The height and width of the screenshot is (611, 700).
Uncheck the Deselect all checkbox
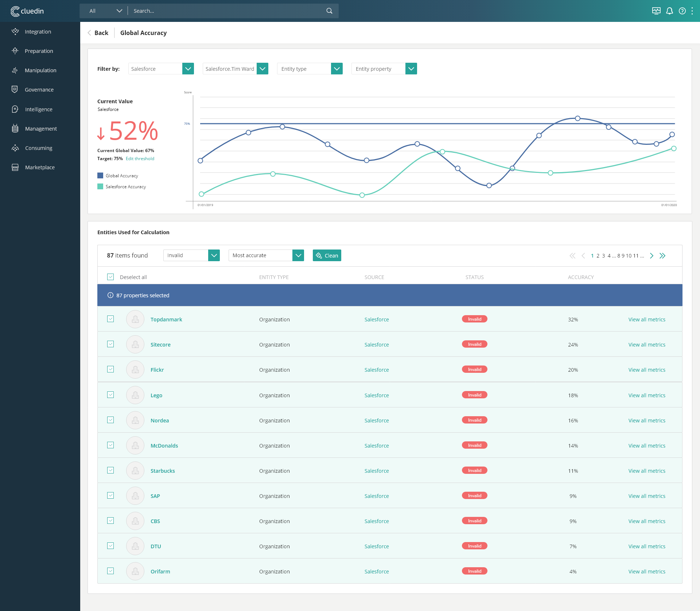point(110,277)
